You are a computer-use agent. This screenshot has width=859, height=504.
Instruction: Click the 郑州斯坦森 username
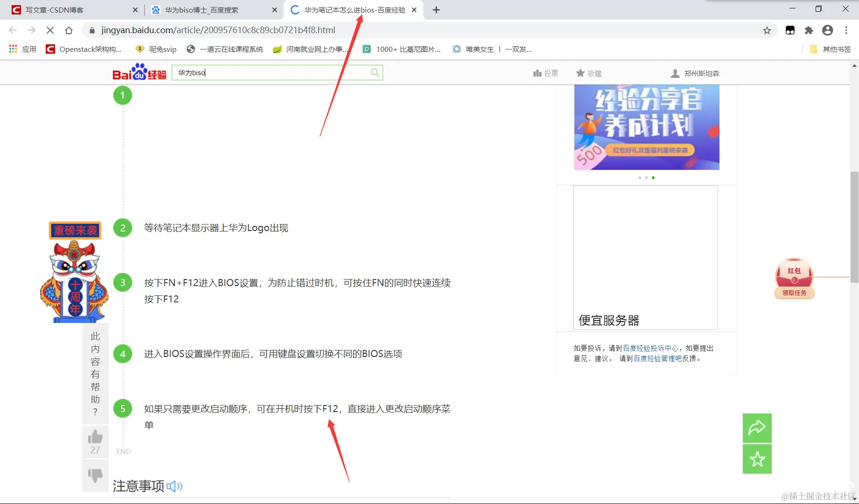tap(701, 73)
